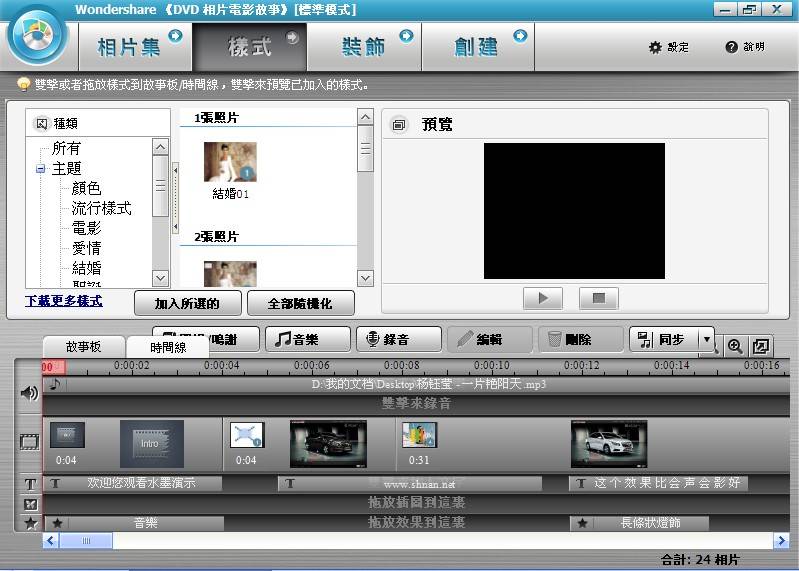Go to the 創建 tab
This screenshot has height=571, width=799.
[x=478, y=47]
